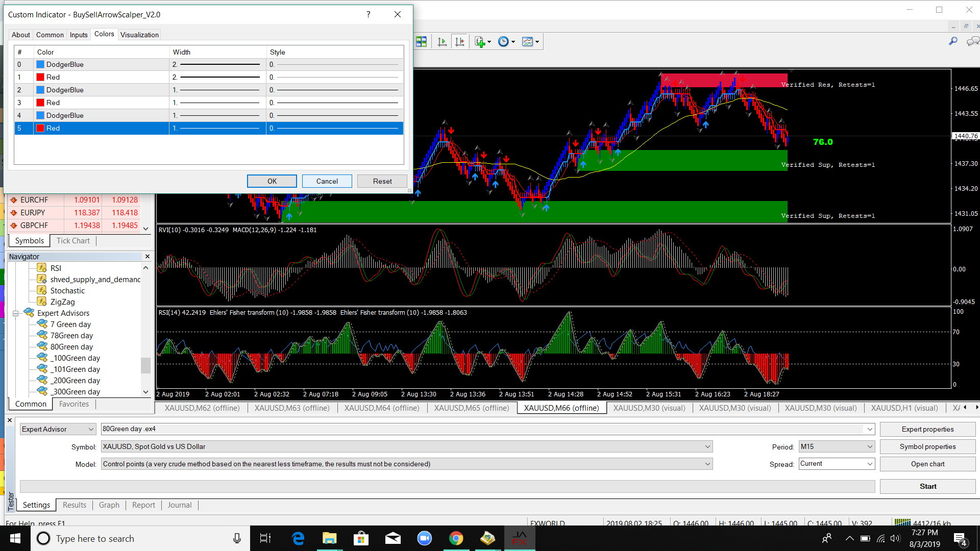Open the Spread Current dropdown

click(x=837, y=464)
